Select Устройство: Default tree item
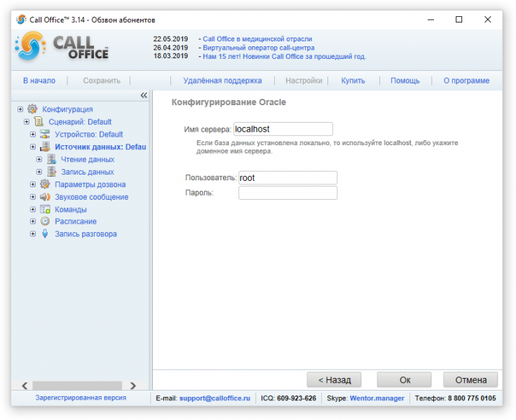The height and width of the screenshot is (420, 516). pos(89,135)
